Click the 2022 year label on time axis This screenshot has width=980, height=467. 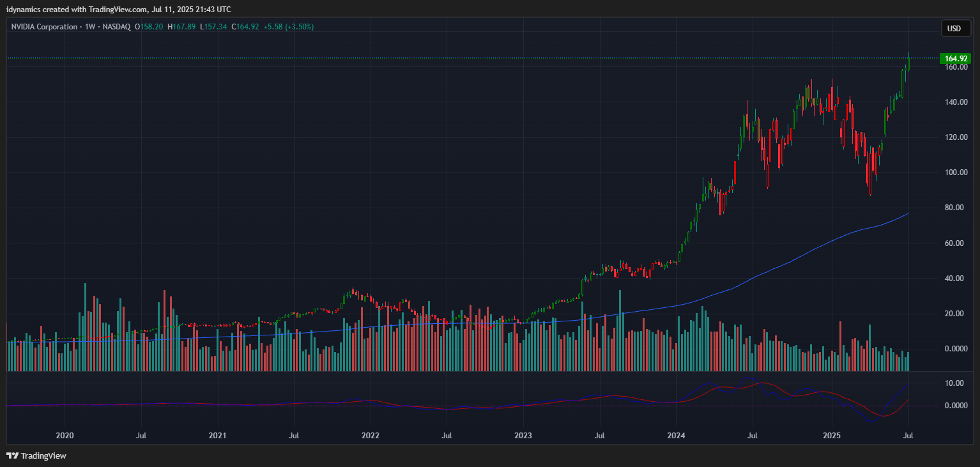[x=371, y=436]
